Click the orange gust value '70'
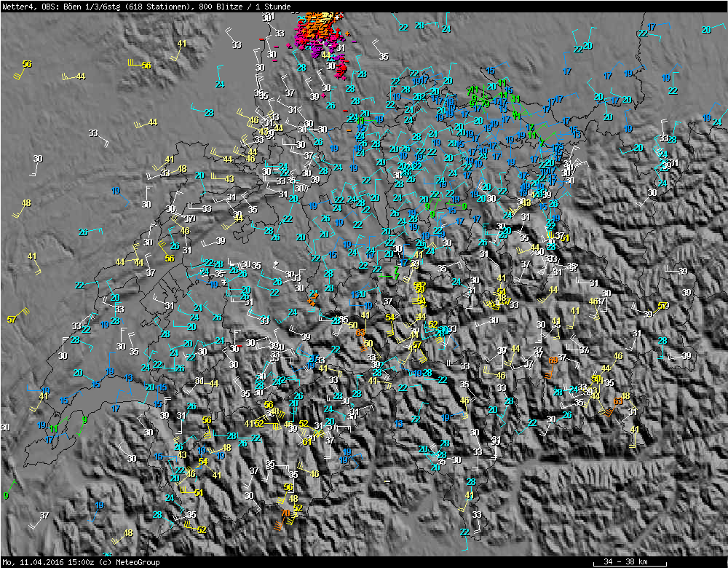 pyautogui.click(x=285, y=513)
